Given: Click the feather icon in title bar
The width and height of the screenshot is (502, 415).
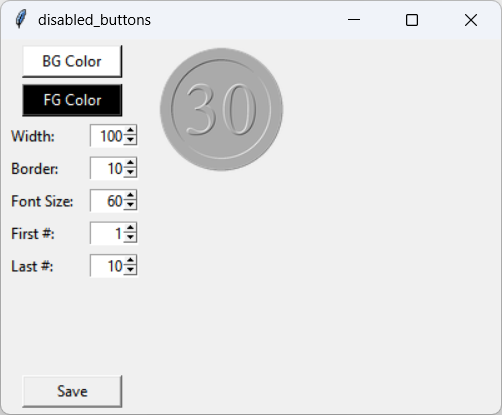Looking at the screenshot, I should point(21,20).
